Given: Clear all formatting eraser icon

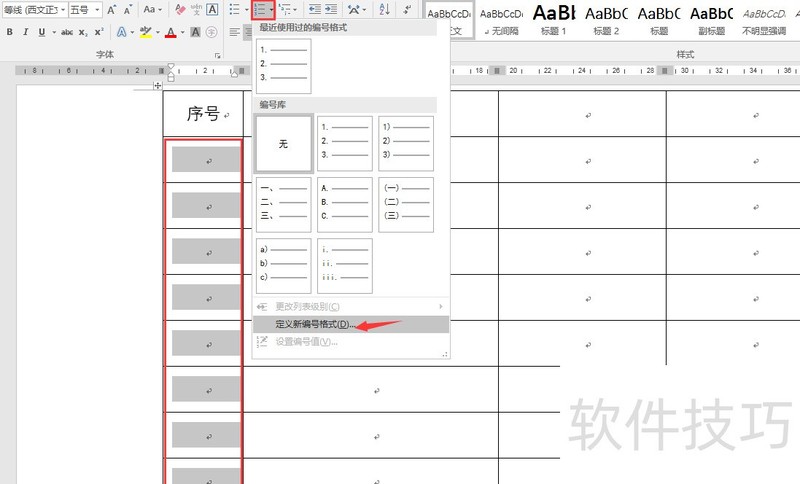Looking at the screenshot, I should point(180,9).
